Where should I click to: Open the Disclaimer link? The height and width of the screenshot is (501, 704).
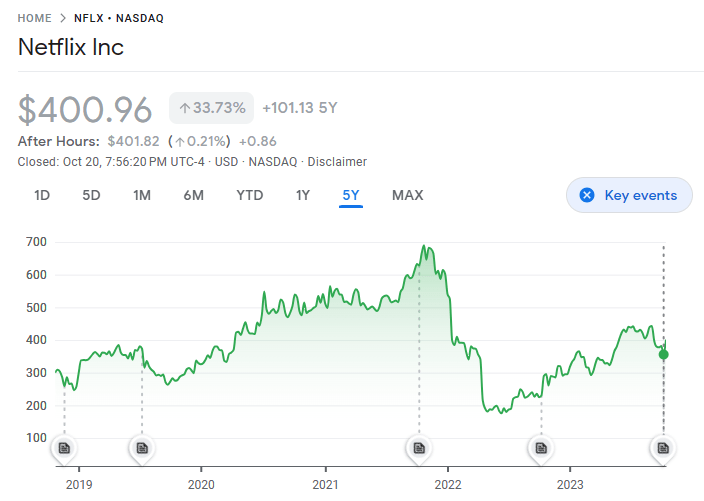point(337,162)
